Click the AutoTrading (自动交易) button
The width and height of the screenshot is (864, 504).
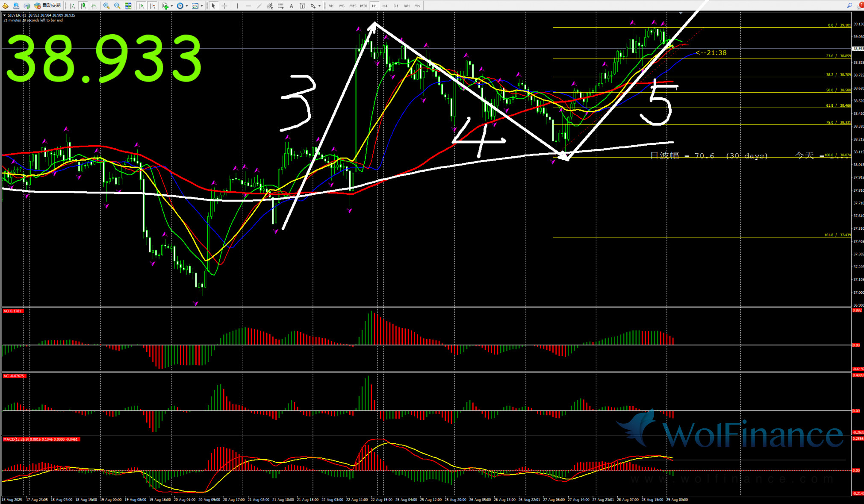[x=48, y=6]
